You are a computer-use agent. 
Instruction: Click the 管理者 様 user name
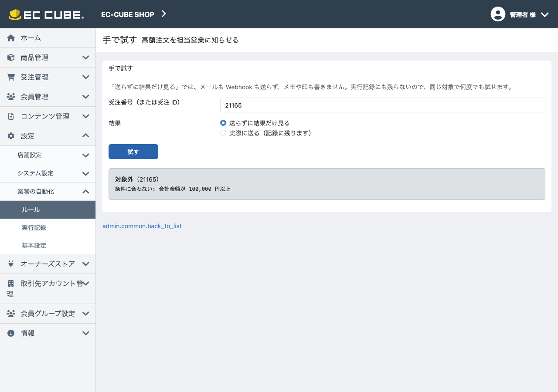tap(523, 15)
